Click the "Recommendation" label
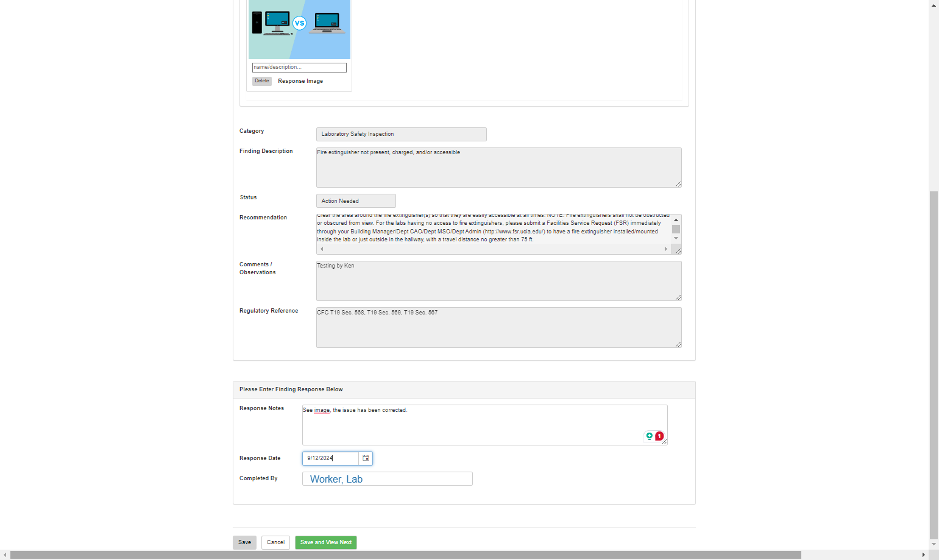 click(x=263, y=218)
